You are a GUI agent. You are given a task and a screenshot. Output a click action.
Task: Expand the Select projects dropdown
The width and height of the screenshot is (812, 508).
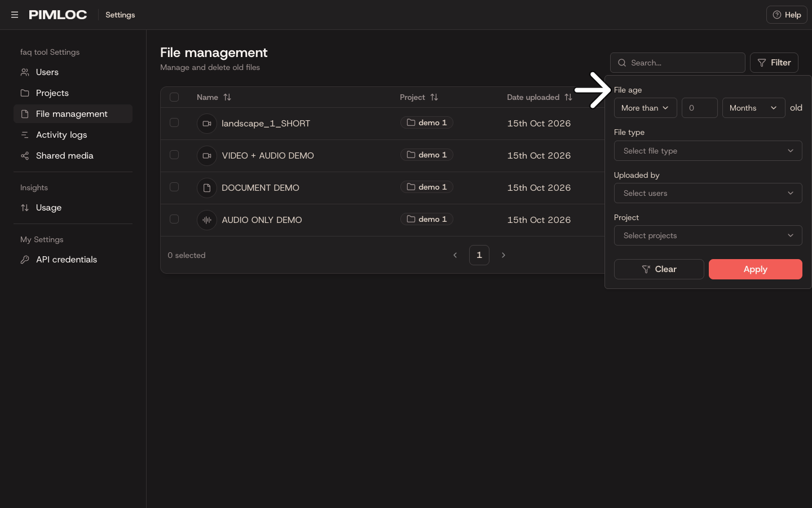(x=708, y=235)
